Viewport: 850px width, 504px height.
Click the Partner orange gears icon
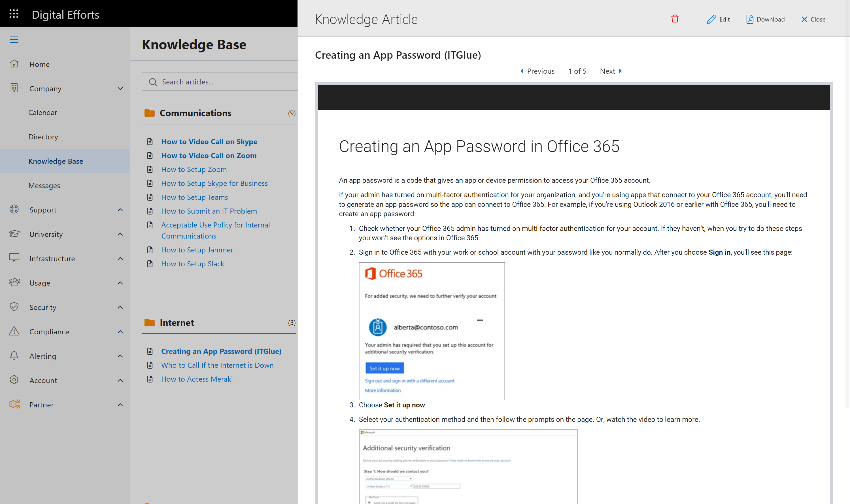pyautogui.click(x=15, y=404)
